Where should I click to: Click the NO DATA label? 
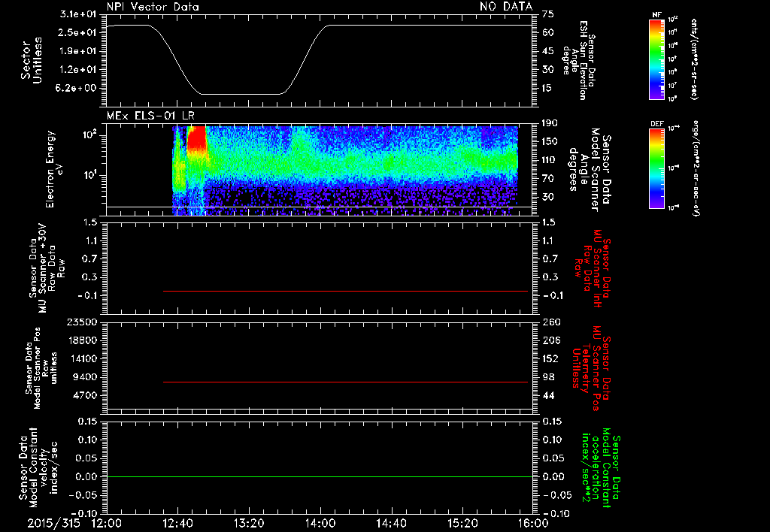pyautogui.click(x=506, y=6)
